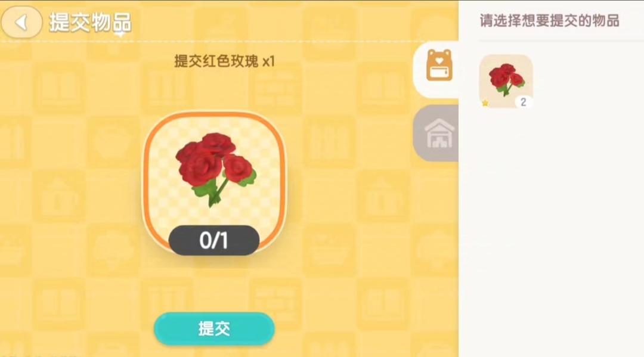Click the left-pointing triangle in header

tap(21, 23)
